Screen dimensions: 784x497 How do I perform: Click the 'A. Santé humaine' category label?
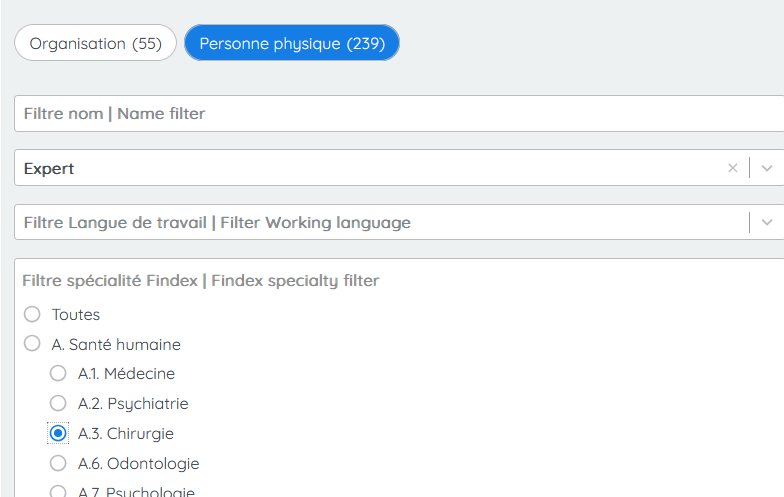click(116, 344)
